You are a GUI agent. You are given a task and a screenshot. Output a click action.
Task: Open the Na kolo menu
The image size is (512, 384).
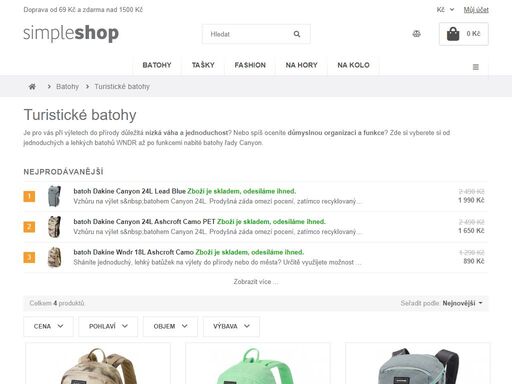[x=353, y=65]
